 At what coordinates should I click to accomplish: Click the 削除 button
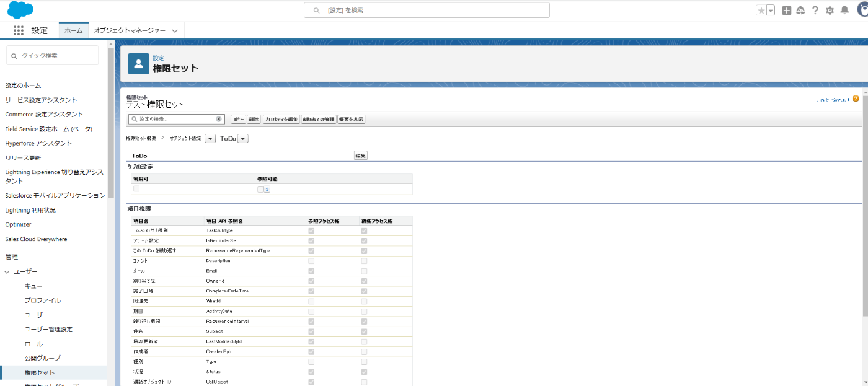[x=254, y=119]
